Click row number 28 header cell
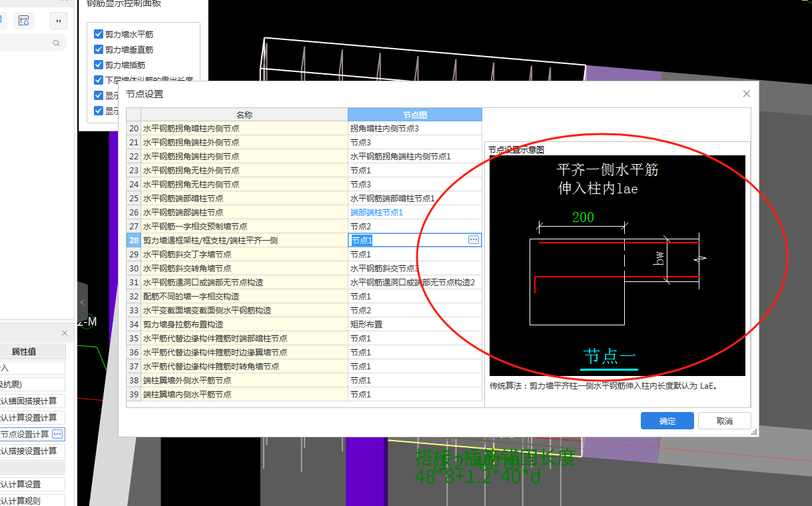Screen dimensions: 812x506 click(134, 240)
